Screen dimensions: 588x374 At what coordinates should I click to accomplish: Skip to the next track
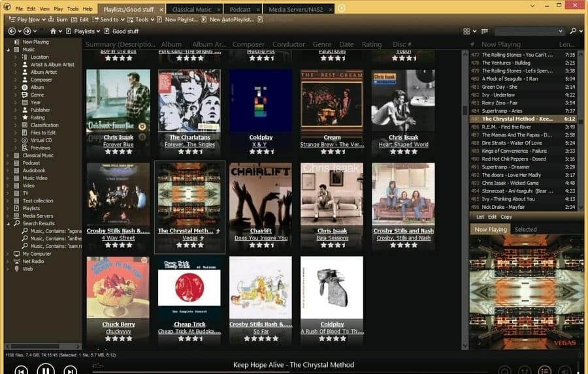tap(70, 371)
